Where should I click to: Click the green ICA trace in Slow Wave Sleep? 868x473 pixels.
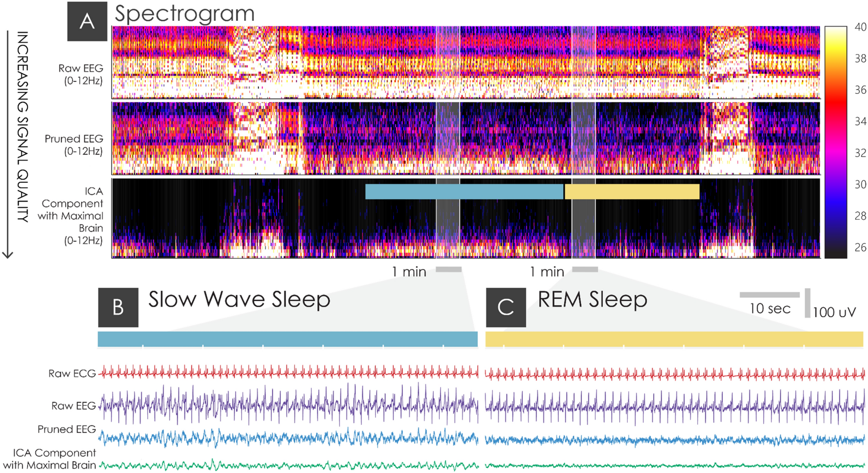point(288,465)
